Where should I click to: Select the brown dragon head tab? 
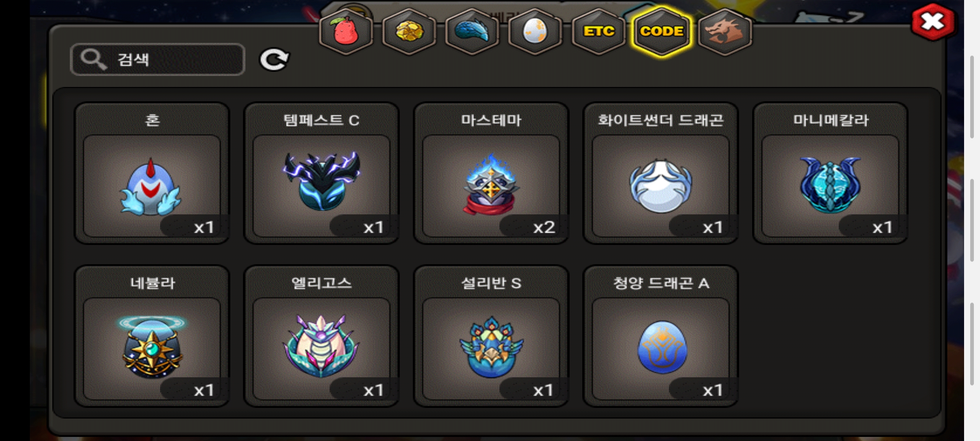click(x=725, y=31)
